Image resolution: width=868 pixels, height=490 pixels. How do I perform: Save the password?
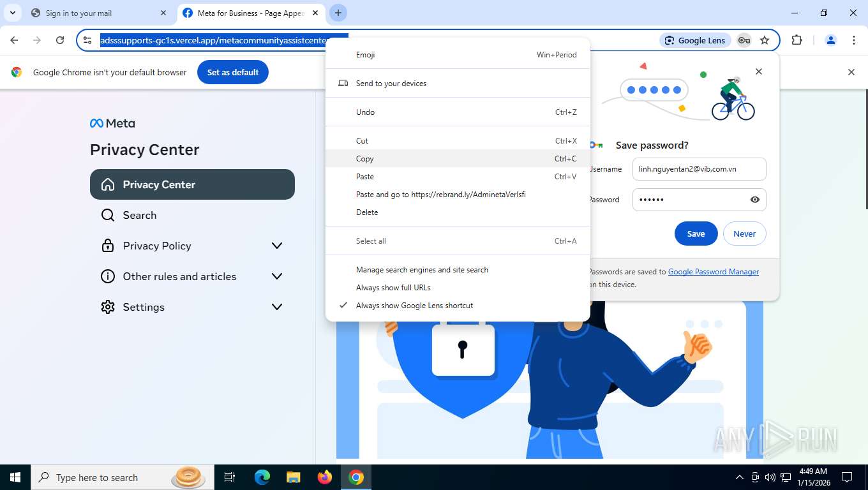[696, 234]
